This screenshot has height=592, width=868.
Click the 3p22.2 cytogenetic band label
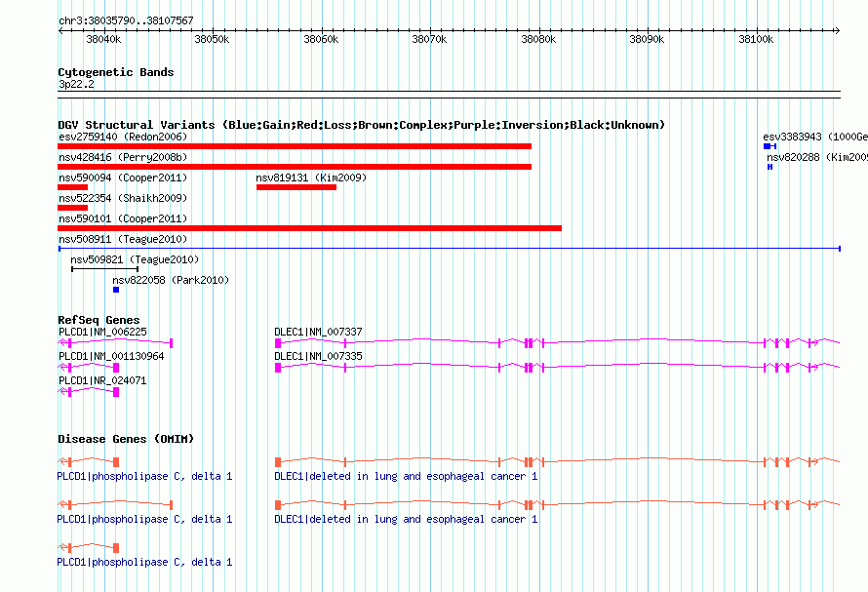[x=76, y=84]
